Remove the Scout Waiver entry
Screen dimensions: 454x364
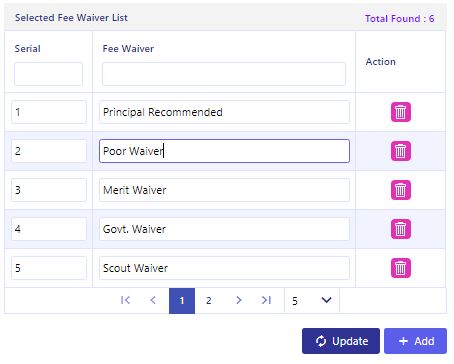click(x=401, y=268)
